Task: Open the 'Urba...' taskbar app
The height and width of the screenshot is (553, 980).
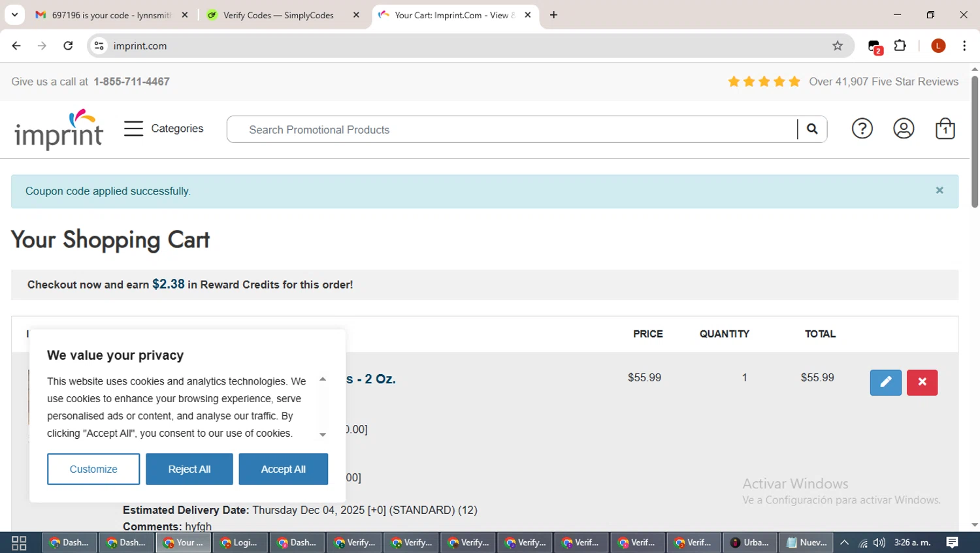Action: (x=750, y=543)
